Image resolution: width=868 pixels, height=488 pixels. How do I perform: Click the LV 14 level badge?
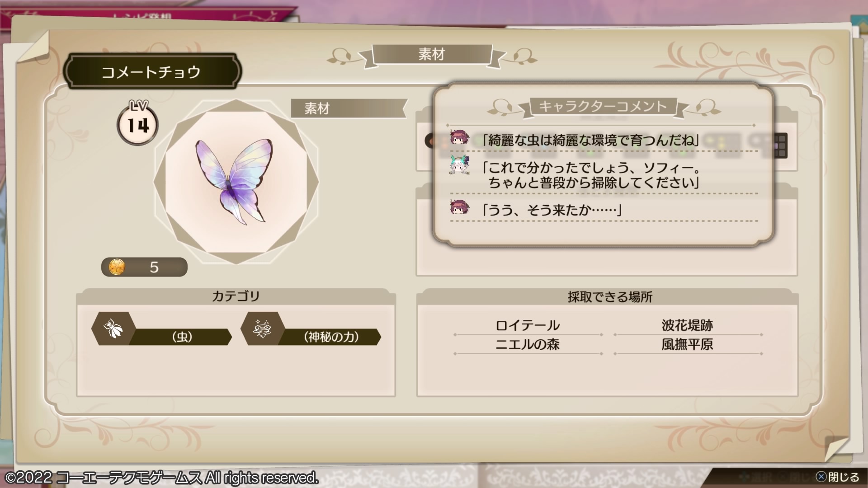(x=137, y=123)
